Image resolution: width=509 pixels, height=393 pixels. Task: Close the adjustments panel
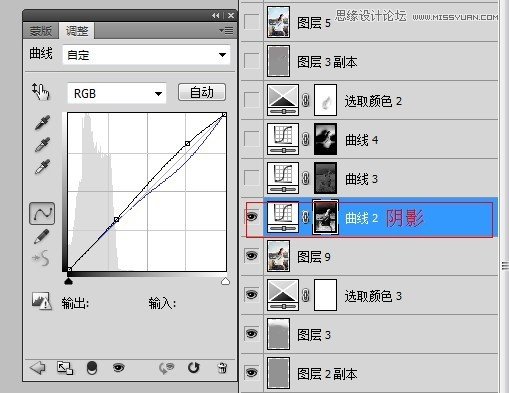click(x=231, y=16)
